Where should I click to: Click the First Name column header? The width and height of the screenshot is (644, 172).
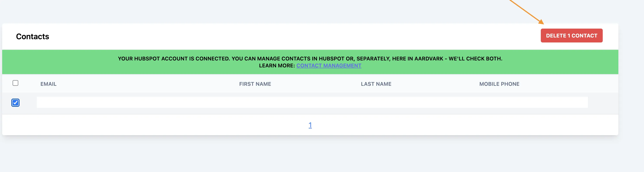[255, 84]
